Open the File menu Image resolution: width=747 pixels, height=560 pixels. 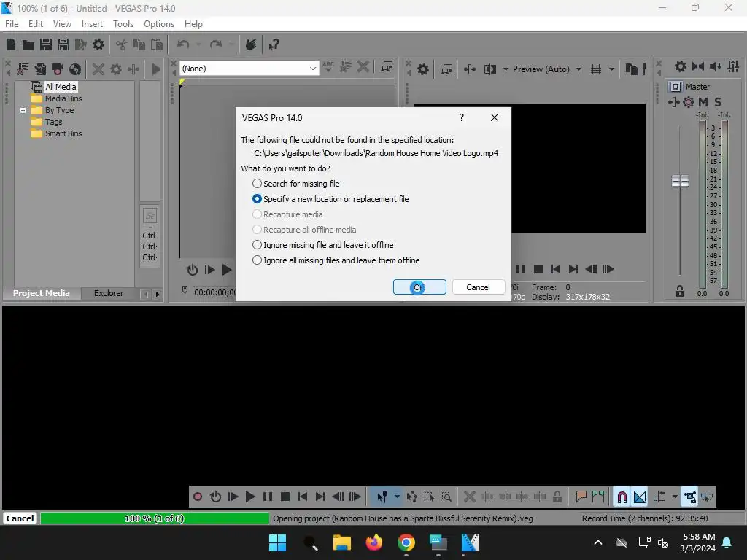tap(12, 24)
